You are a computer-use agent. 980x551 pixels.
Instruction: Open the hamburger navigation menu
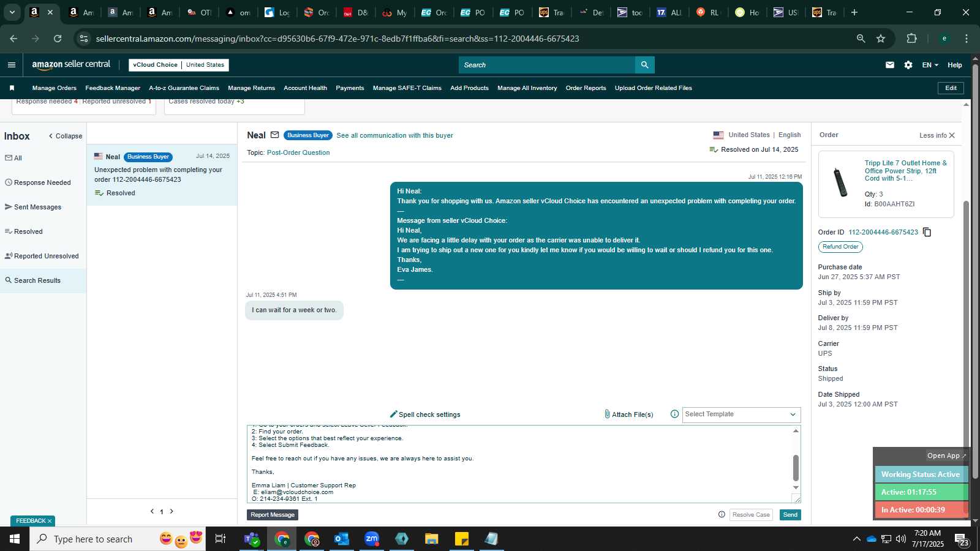click(x=12, y=65)
